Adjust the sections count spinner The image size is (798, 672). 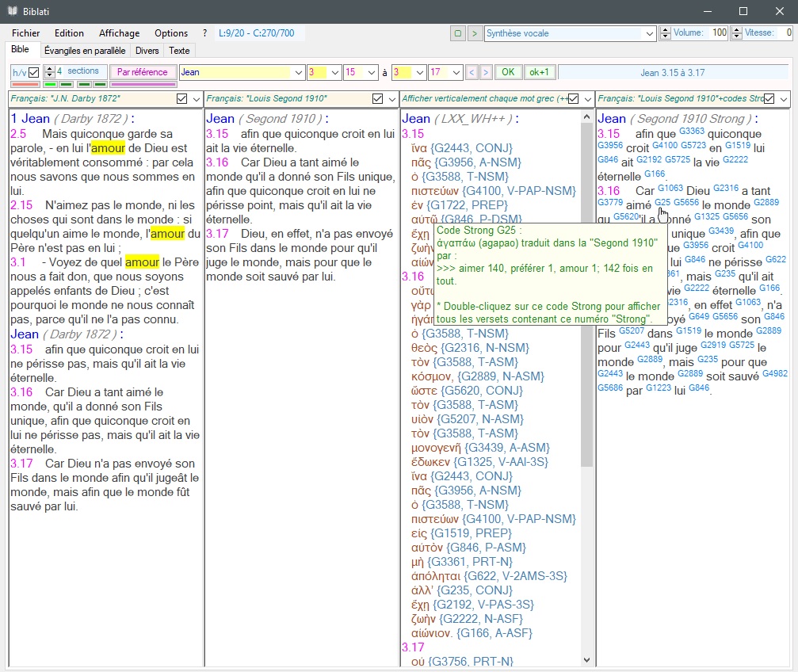(x=49, y=72)
